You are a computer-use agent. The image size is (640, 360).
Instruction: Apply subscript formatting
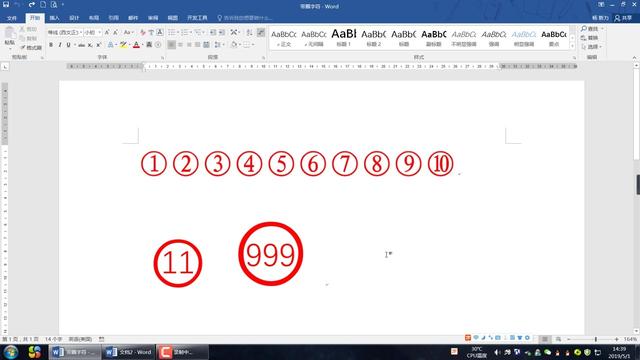pyautogui.click(x=90, y=45)
